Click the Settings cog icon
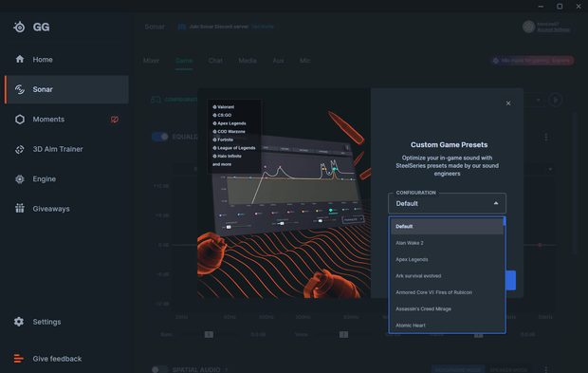The height and width of the screenshot is (373, 588). [x=19, y=322]
